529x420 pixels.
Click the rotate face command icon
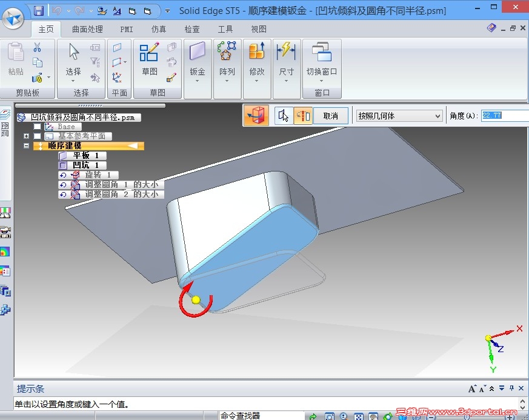[256, 115]
